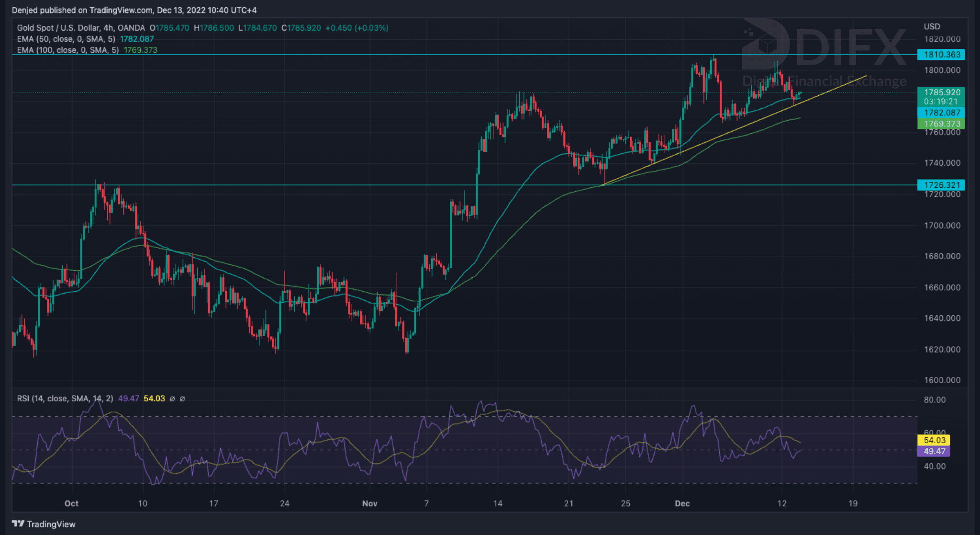Click the yellow RSI-SMA 54.03 axis label
Screen dimensions: 980x535
click(934, 440)
